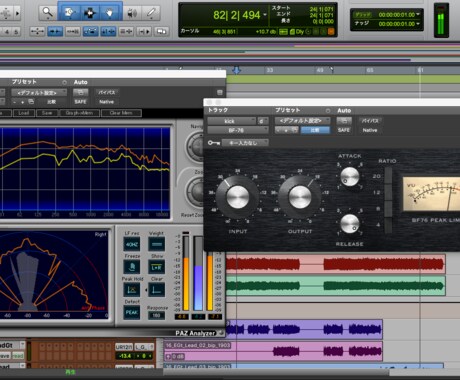Click the Clear icon in PAZ Analyzer
The image size is (460, 380).
[156, 290]
